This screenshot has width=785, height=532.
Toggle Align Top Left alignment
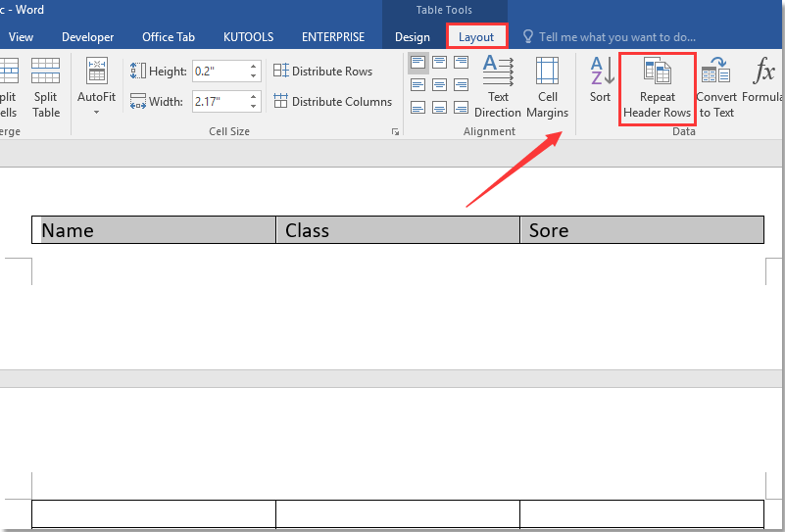(x=418, y=63)
